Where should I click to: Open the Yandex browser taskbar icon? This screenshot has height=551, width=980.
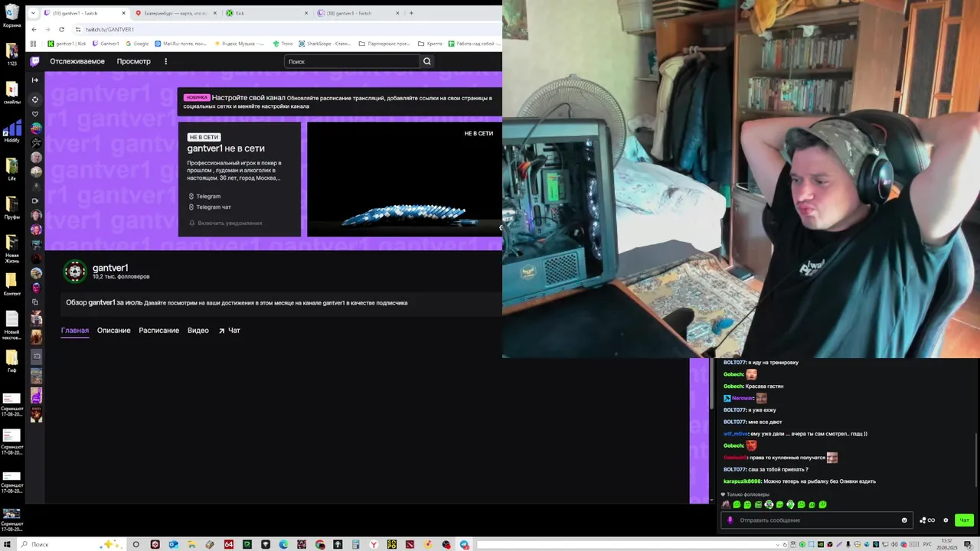click(x=374, y=545)
